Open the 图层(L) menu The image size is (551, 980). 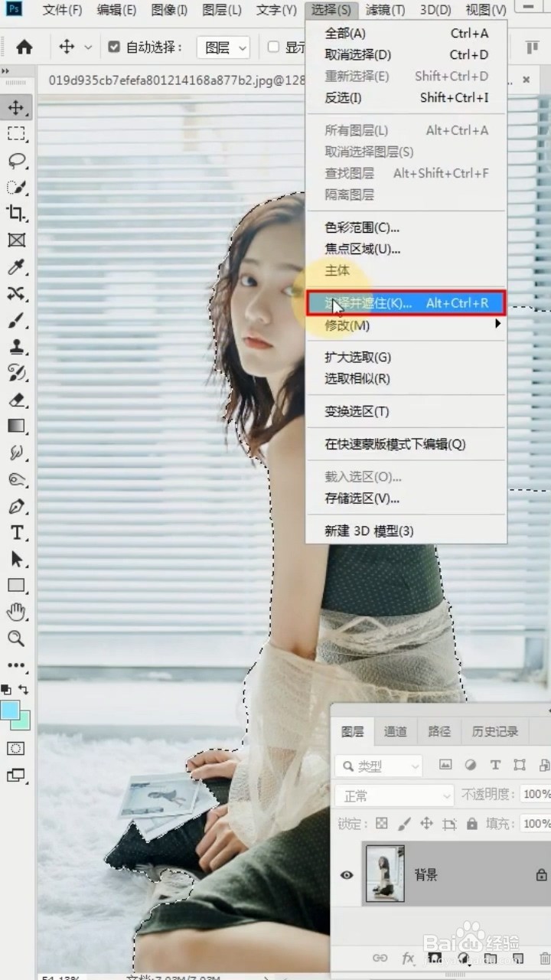tap(222, 10)
